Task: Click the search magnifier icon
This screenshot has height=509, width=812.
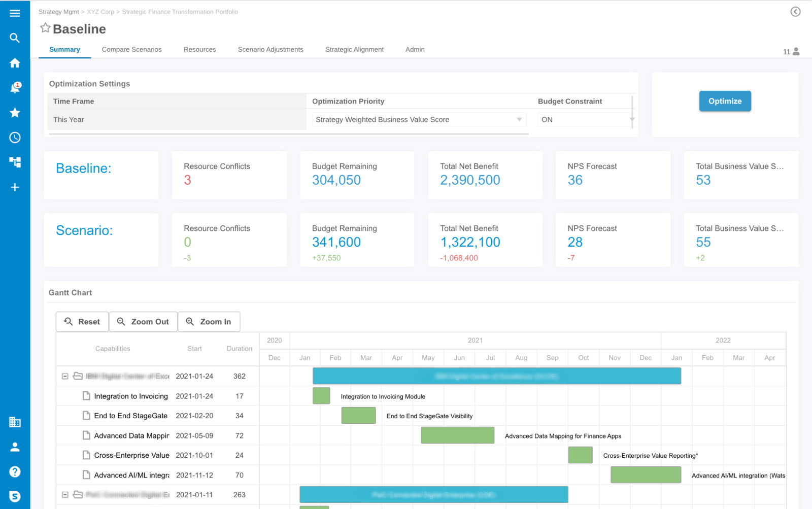Action: pyautogui.click(x=15, y=38)
